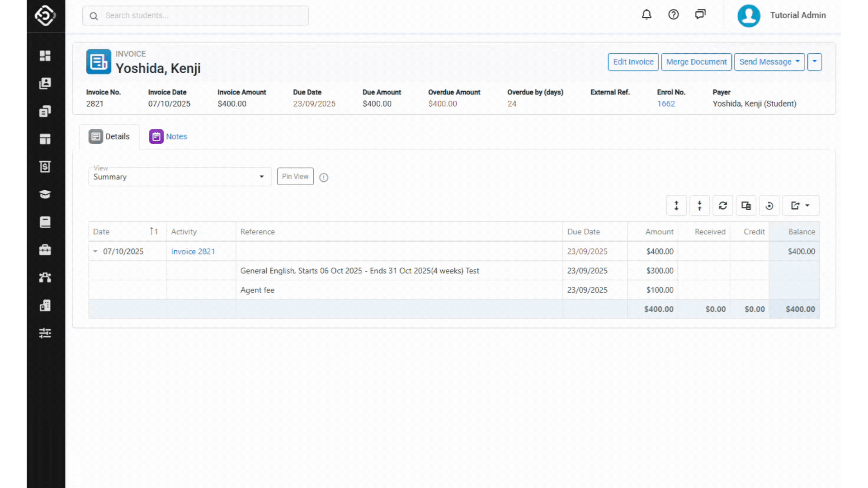
Task: Click the collapse all rows icon
Action: (x=699, y=206)
